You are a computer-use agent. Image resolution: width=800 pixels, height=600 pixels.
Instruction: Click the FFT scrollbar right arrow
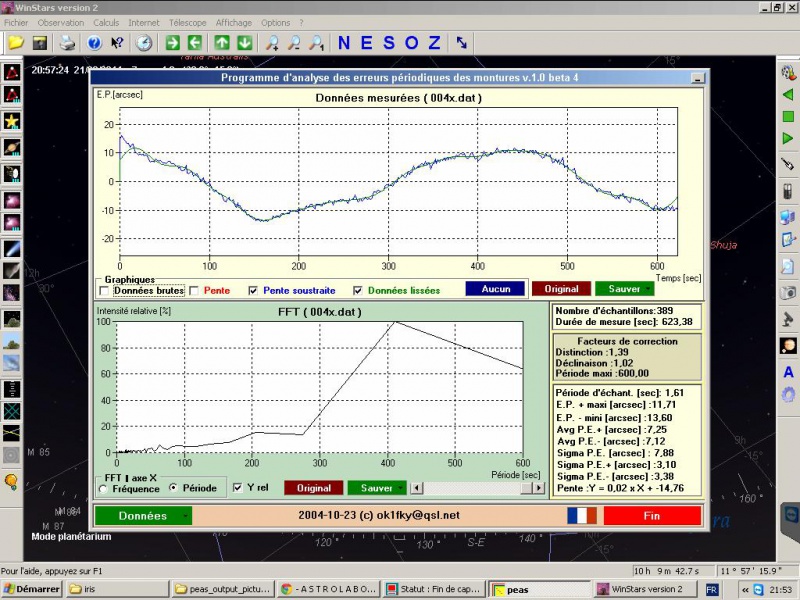tap(539, 488)
